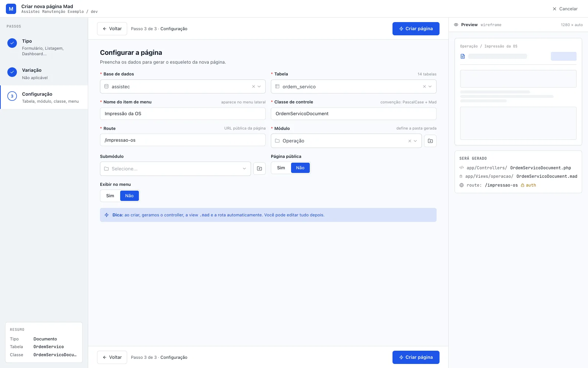Clear the assistec database selection
The height and width of the screenshot is (368, 588).
[x=254, y=86]
